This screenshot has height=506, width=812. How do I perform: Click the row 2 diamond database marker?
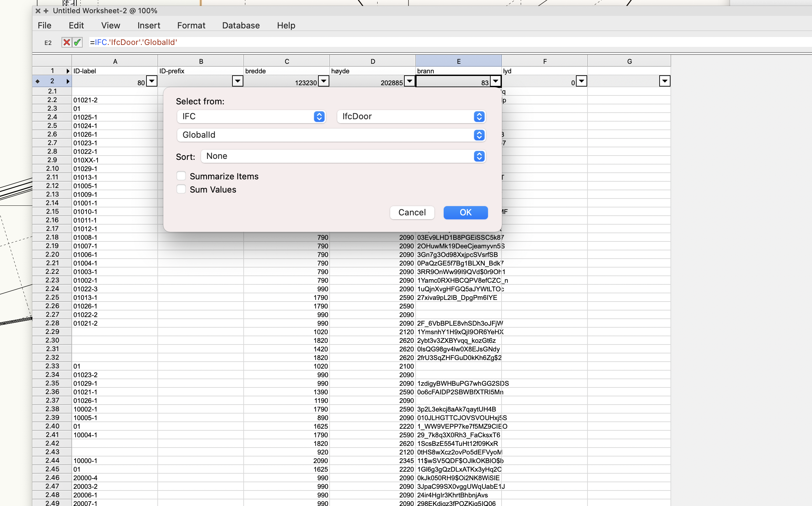pos(37,81)
